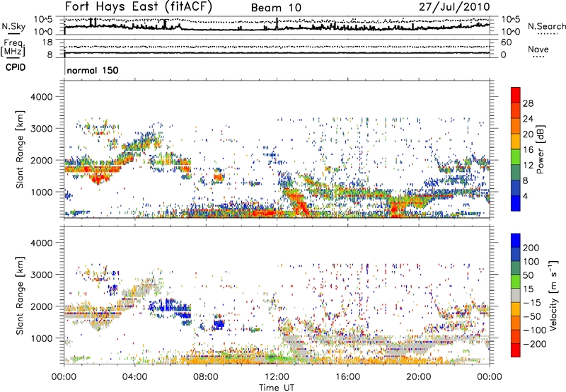This screenshot has height=392, width=566.
Task: Click the '4000' tick on the power panel
Action: 41,97
